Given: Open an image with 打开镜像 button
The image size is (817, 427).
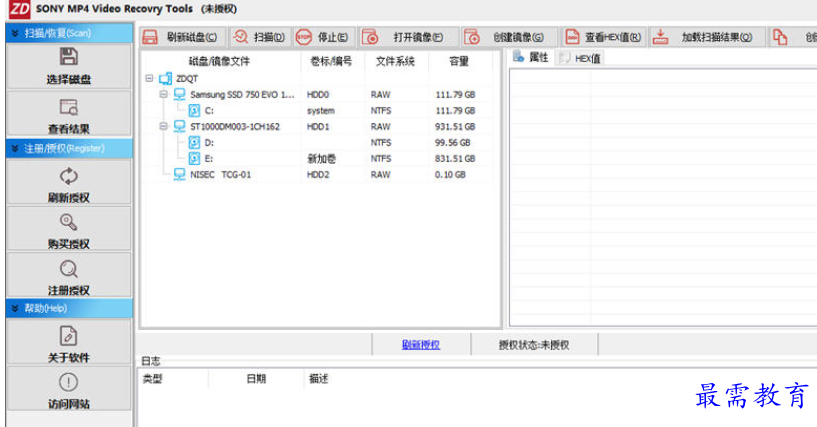Looking at the screenshot, I should [x=408, y=37].
